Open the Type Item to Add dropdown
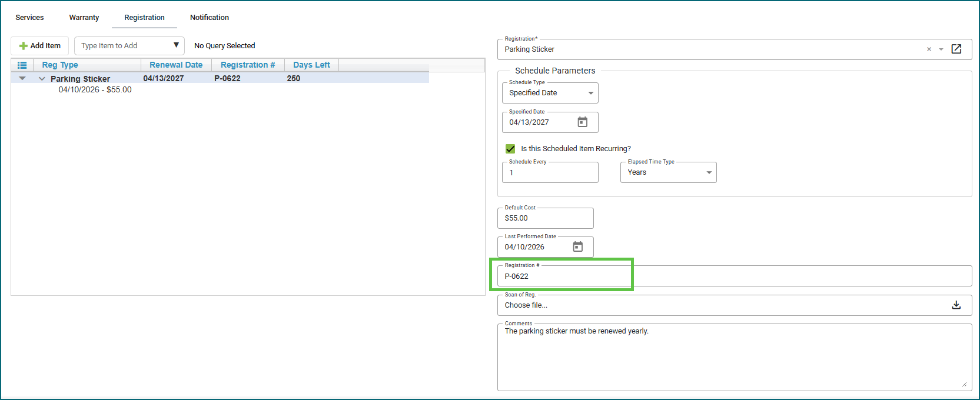 (x=129, y=46)
